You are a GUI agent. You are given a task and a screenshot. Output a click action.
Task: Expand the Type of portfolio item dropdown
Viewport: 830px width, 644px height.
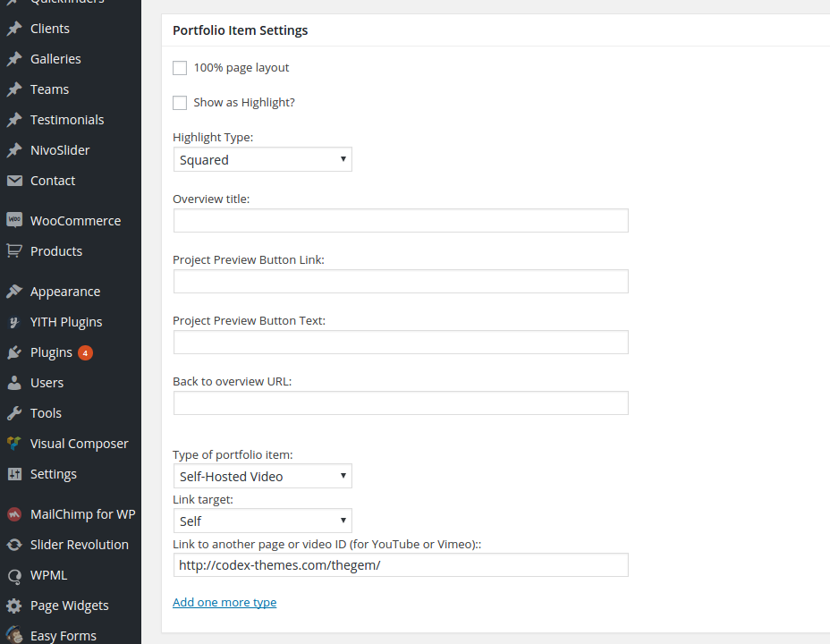(262, 477)
